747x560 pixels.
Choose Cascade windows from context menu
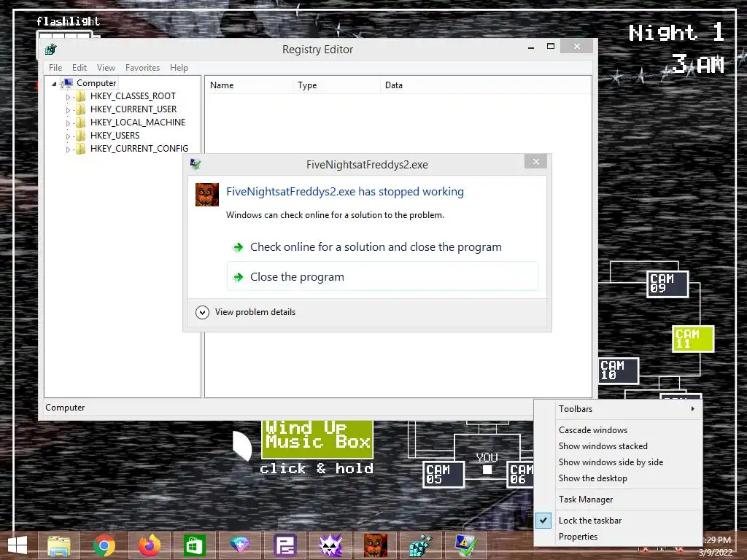tap(592, 430)
